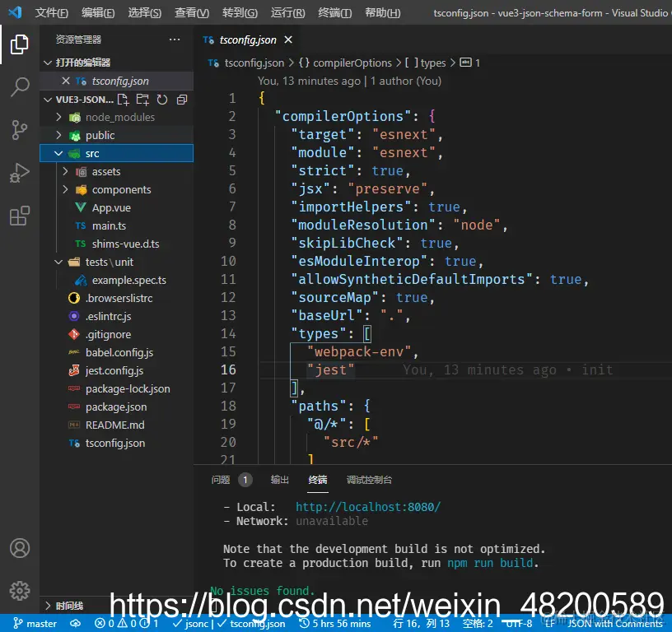Click the New File icon in explorer header
Image resolution: width=672 pixels, height=632 pixels.
pyautogui.click(x=123, y=100)
